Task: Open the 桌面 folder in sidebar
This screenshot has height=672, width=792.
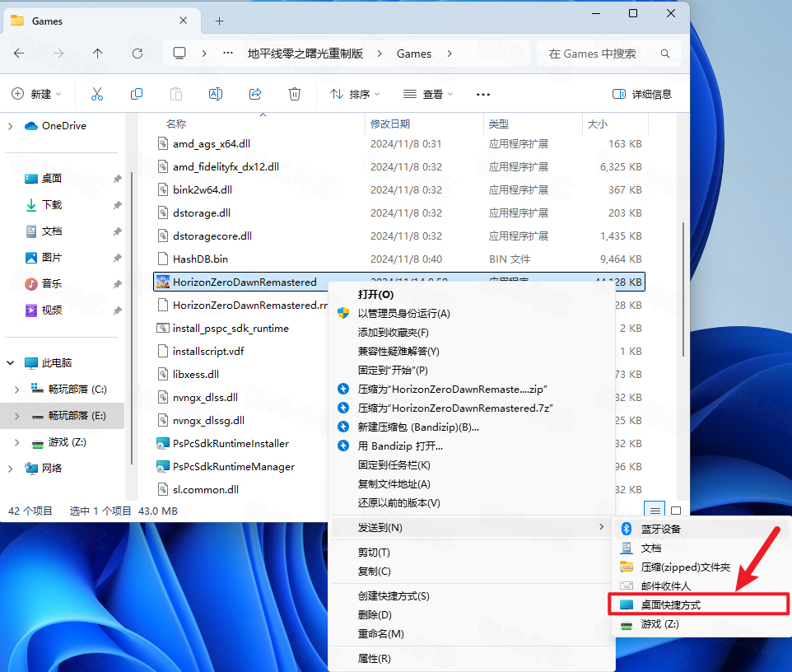Action: (x=52, y=179)
